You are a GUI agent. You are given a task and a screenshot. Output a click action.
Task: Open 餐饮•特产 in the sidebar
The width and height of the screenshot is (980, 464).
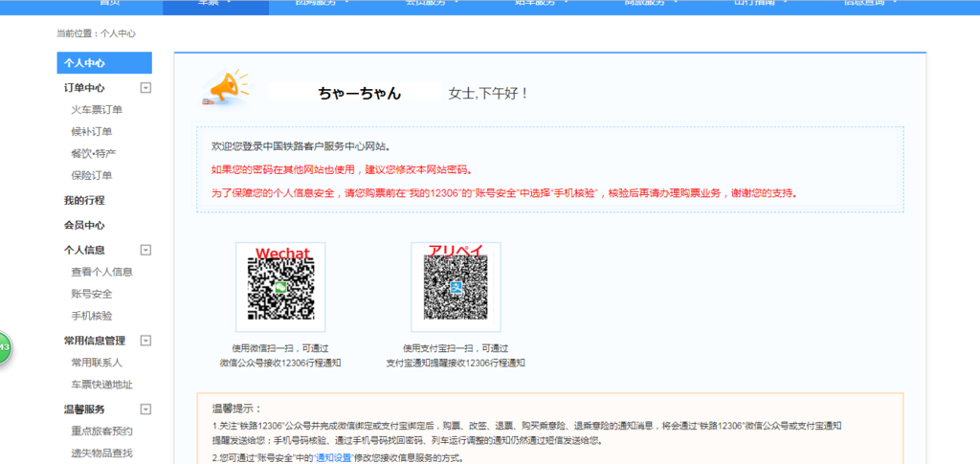(x=94, y=154)
